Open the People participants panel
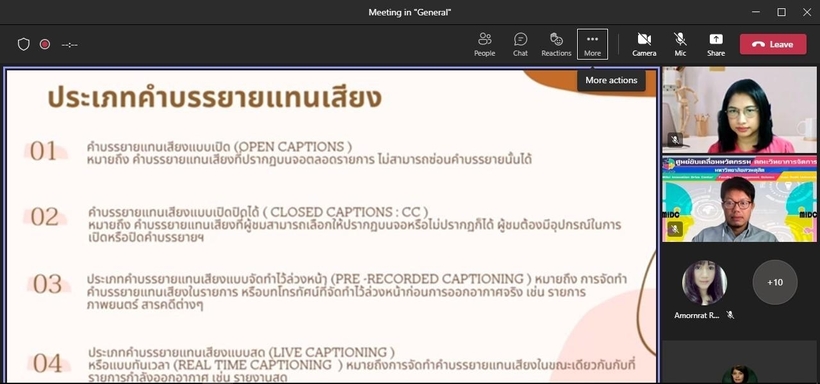The height and width of the screenshot is (384, 820). [484, 44]
